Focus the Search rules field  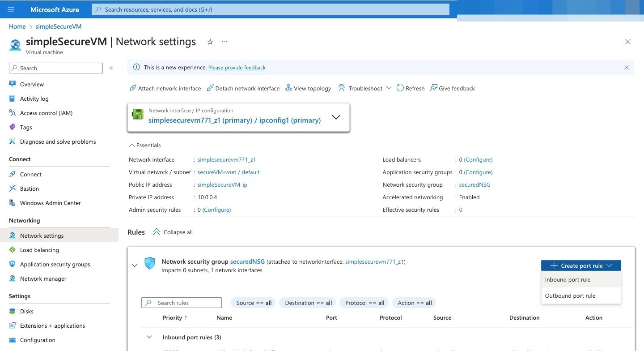182,303
